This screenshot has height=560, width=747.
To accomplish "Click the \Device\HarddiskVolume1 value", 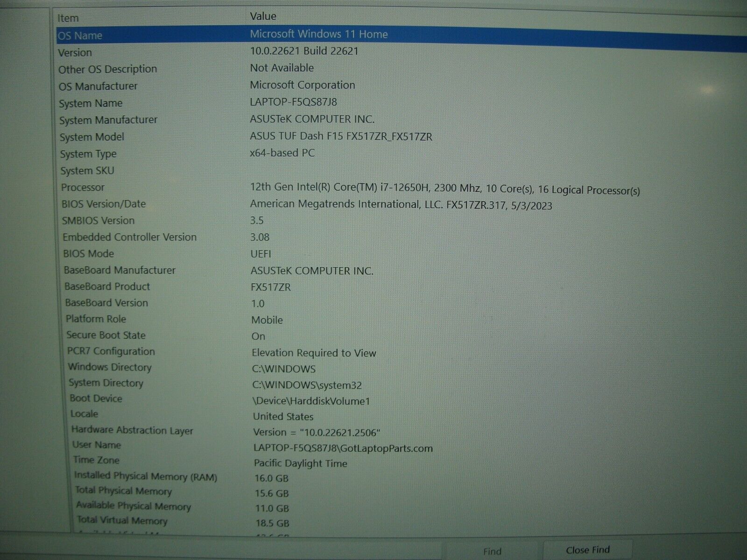I will tap(311, 401).
